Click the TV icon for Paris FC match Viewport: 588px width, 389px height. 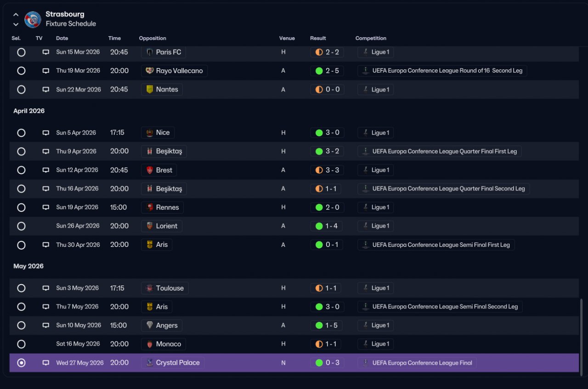pos(45,52)
